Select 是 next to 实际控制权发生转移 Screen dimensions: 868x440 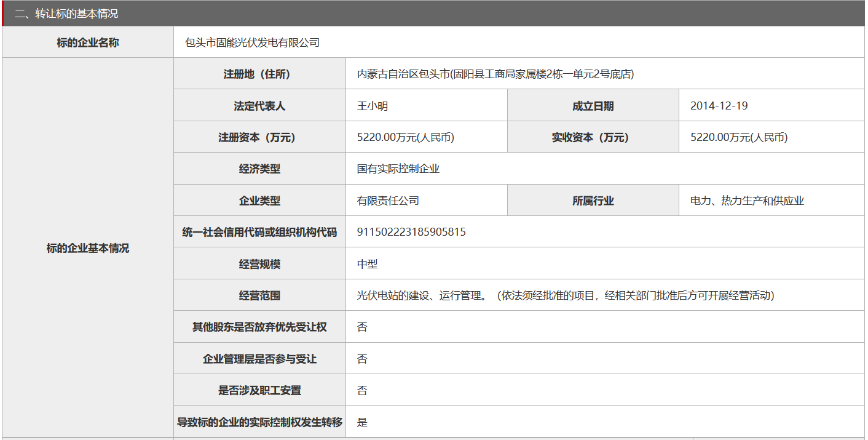point(362,423)
